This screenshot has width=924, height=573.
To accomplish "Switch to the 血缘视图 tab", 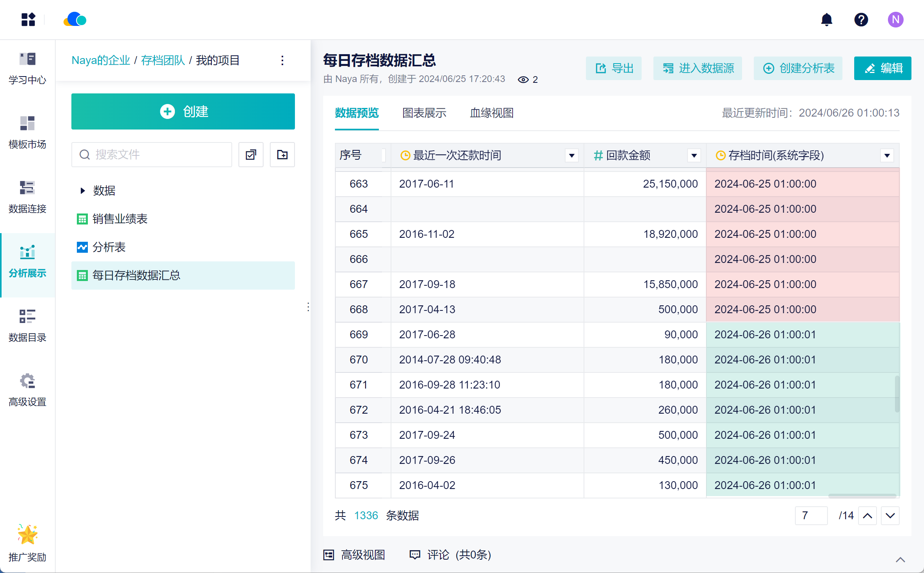I will pyautogui.click(x=491, y=113).
